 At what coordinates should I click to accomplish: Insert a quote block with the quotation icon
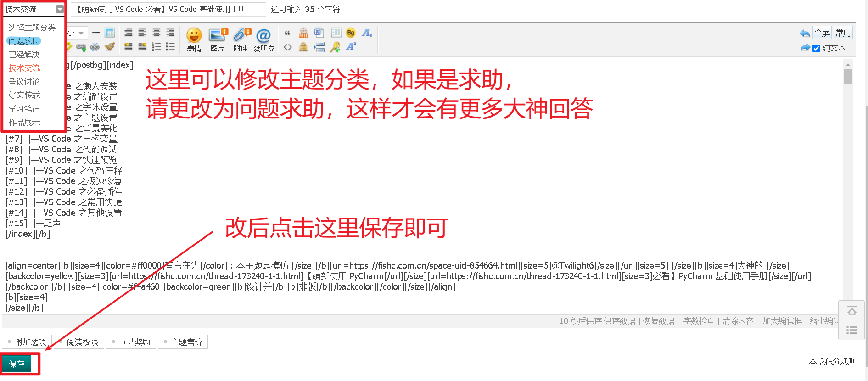(287, 33)
